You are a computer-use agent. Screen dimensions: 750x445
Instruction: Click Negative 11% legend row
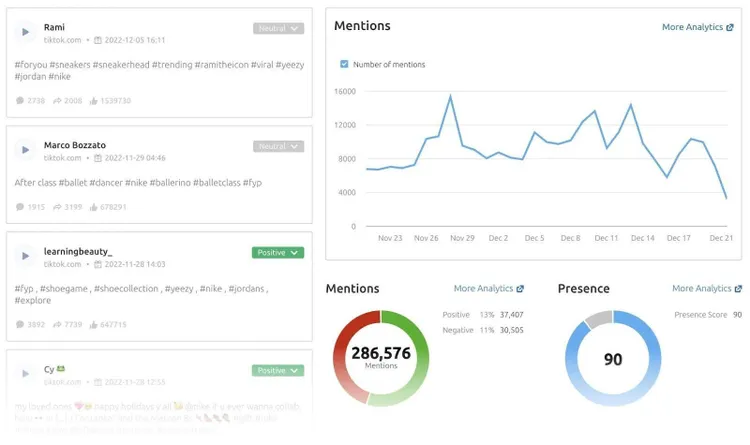[x=483, y=330]
